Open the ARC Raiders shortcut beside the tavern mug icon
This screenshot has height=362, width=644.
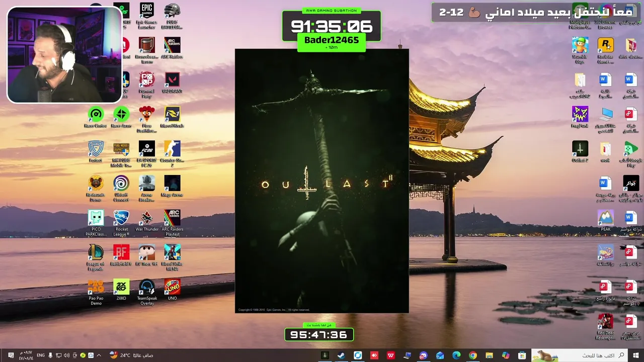pos(172,48)
